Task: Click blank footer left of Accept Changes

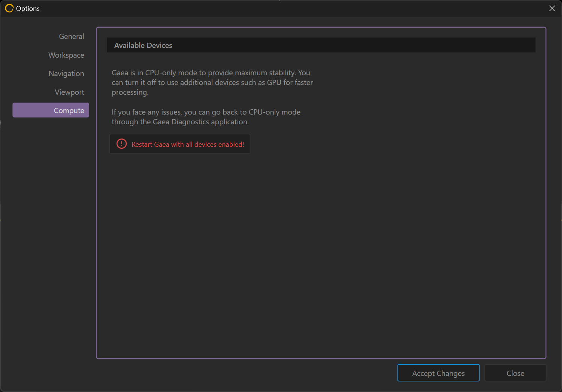Action: coord(244,373)
